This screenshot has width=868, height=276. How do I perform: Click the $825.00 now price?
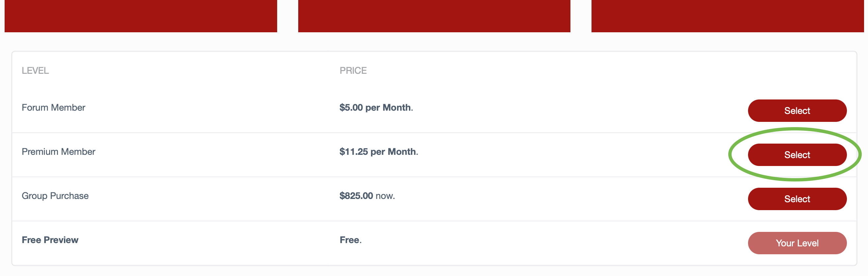367,196
